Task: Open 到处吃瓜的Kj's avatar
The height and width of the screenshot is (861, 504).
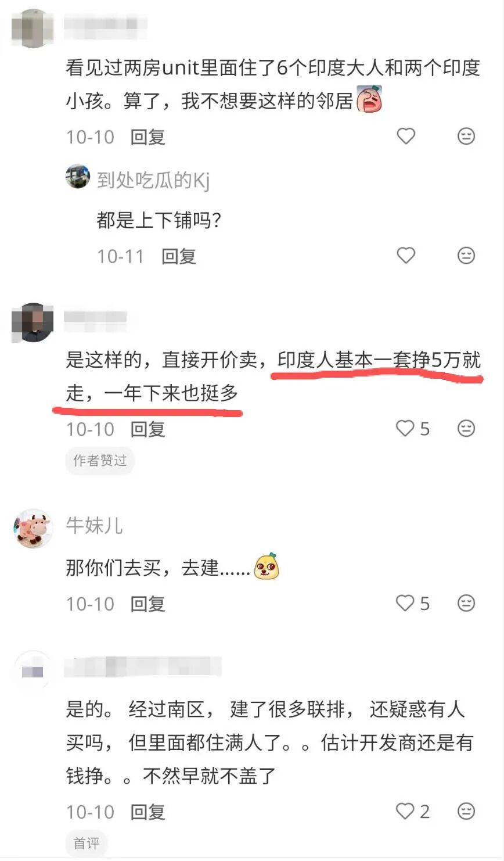Action: (x=78, y=177)
